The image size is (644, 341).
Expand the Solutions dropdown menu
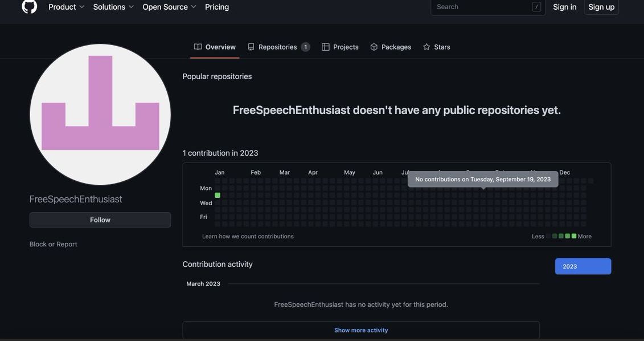113,7
